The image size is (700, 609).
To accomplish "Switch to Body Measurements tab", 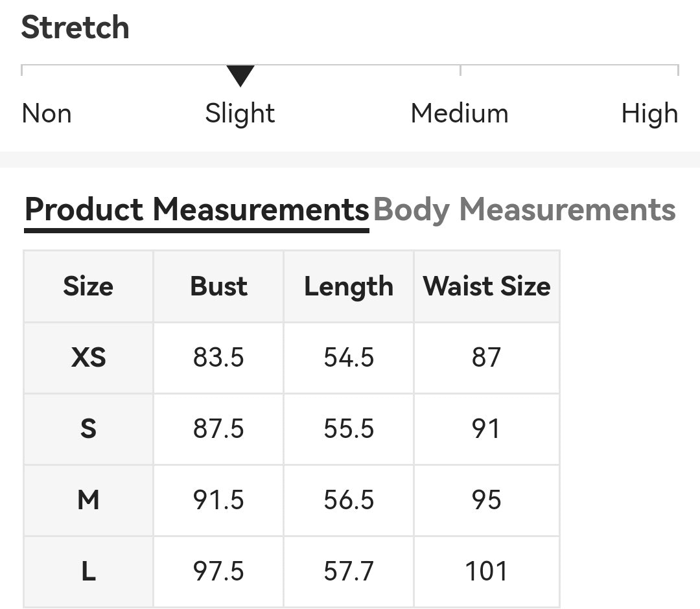I will [524, 209].
